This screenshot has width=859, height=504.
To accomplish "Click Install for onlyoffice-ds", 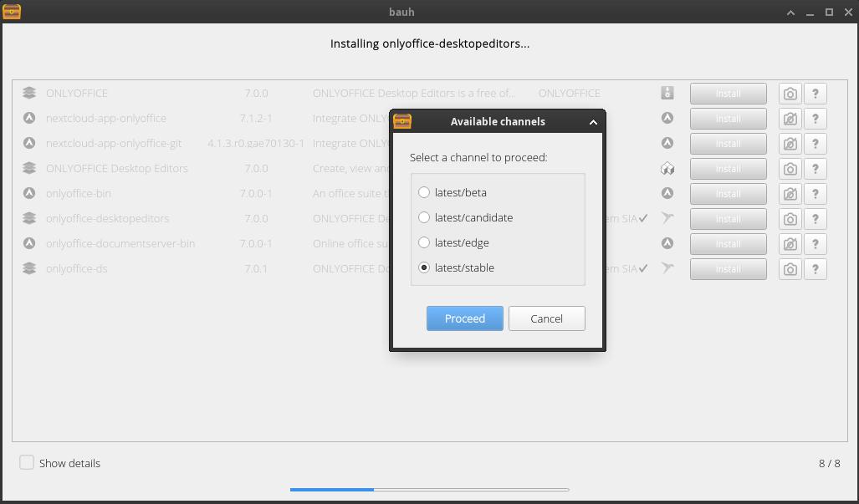I will point(728,269).
